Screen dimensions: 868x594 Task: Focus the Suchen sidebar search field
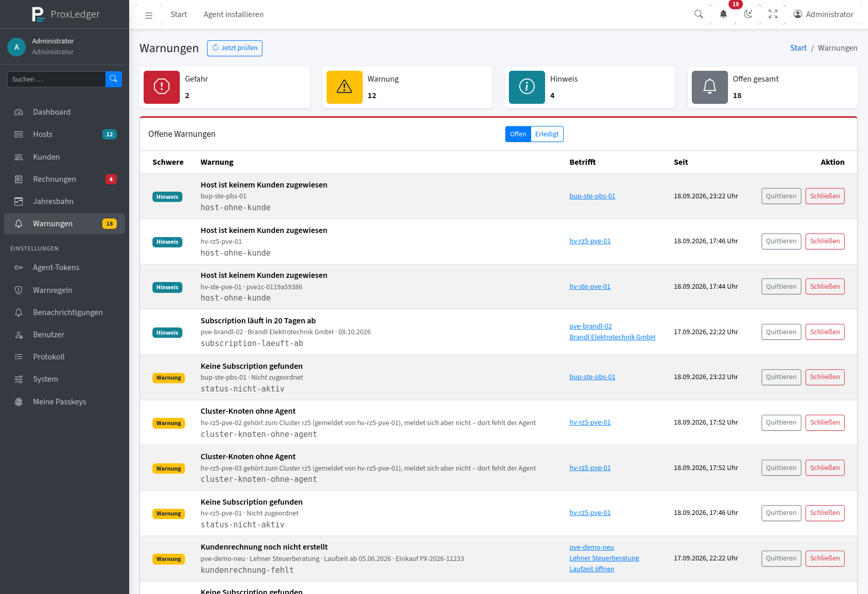(56, 79)
